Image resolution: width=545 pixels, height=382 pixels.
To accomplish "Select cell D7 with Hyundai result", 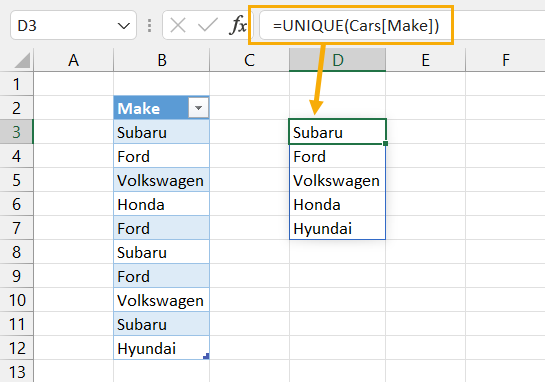I will tap(337, 228).
